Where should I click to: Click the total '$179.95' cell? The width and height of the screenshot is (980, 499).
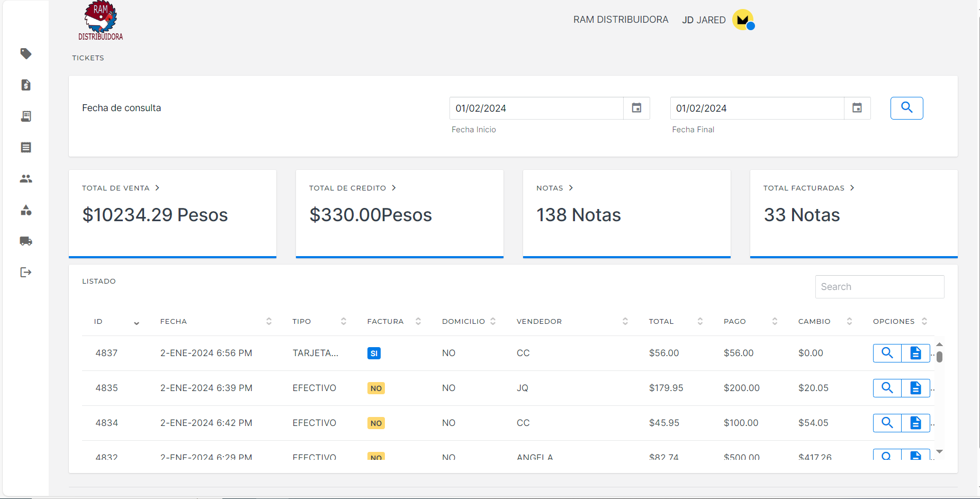(x=666, y=388)
